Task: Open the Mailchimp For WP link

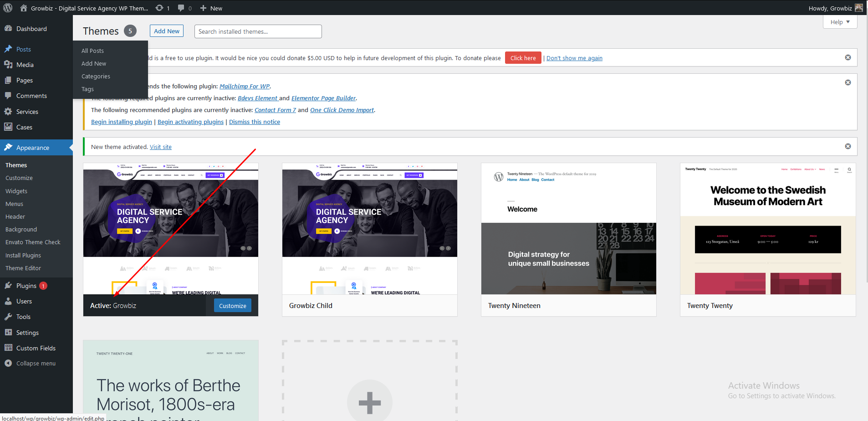Action: coord(245,86)
